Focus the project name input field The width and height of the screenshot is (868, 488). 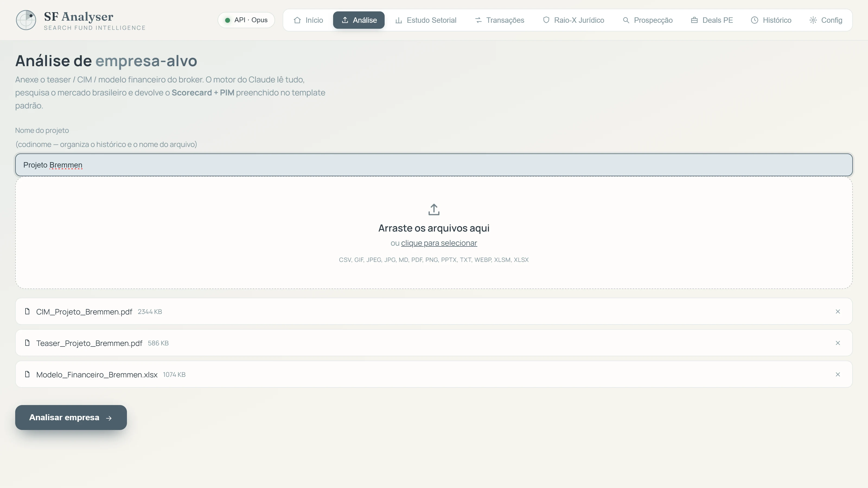(434, 165)
